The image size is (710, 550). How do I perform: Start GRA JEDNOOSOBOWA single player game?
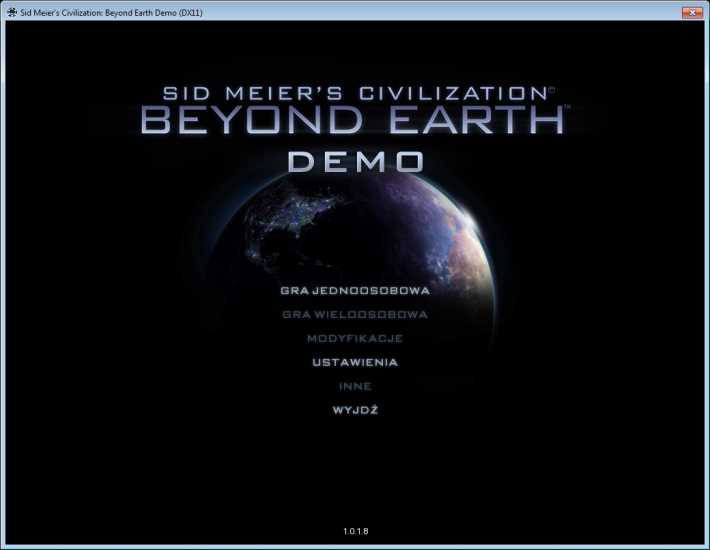(355, 291)
